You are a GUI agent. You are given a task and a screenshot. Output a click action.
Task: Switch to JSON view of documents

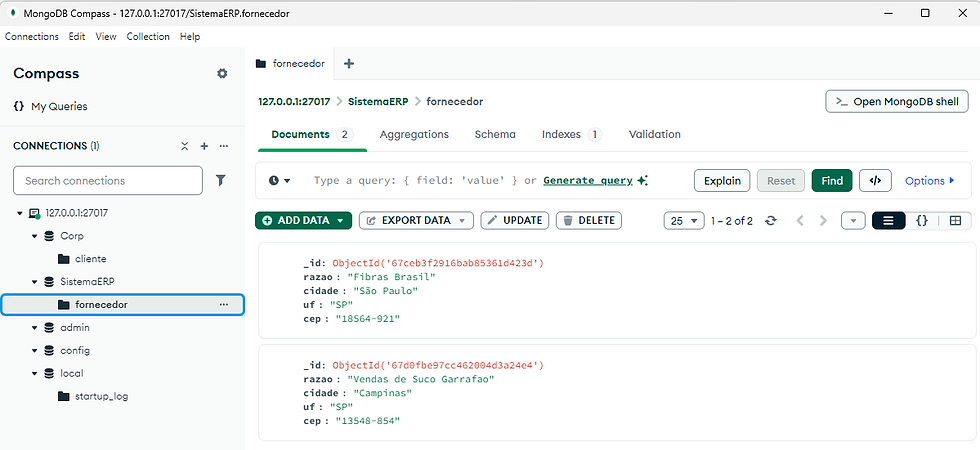922,220
